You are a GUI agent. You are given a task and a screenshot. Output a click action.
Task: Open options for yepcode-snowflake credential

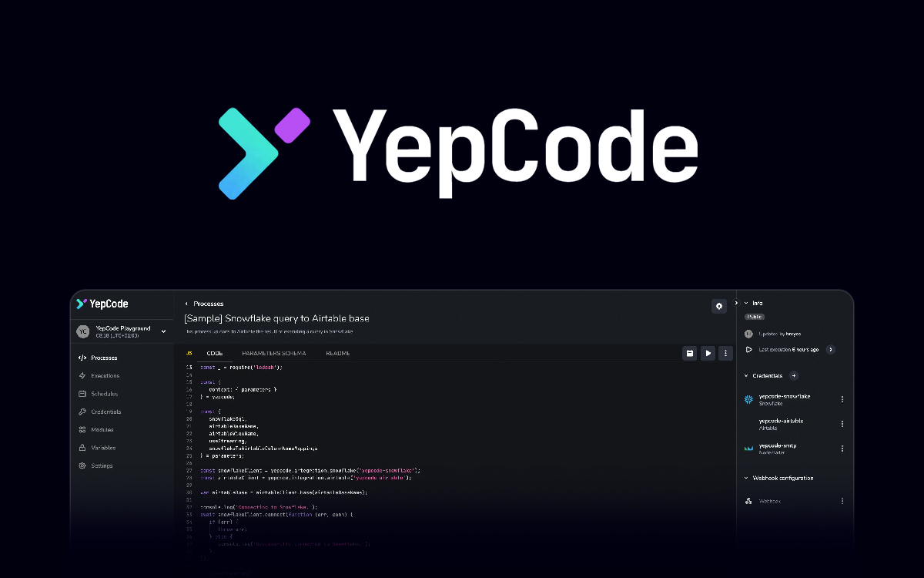tap(842, 399)
